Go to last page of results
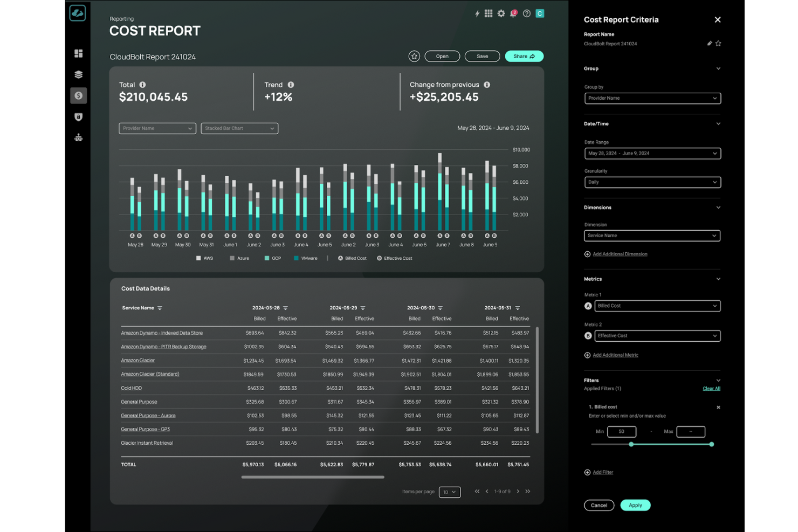The height and width of the screenshot is (532, 798). pyautogui.click(x=528, y=492)
